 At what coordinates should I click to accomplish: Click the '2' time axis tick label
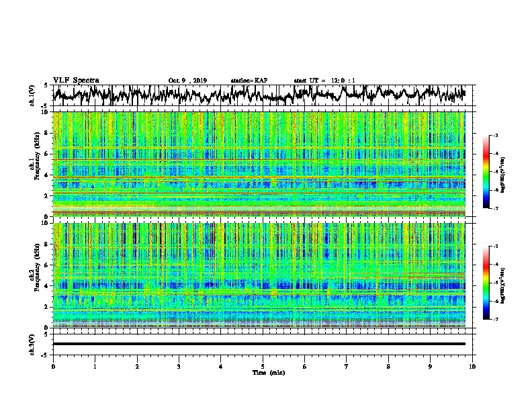point(137,367)
